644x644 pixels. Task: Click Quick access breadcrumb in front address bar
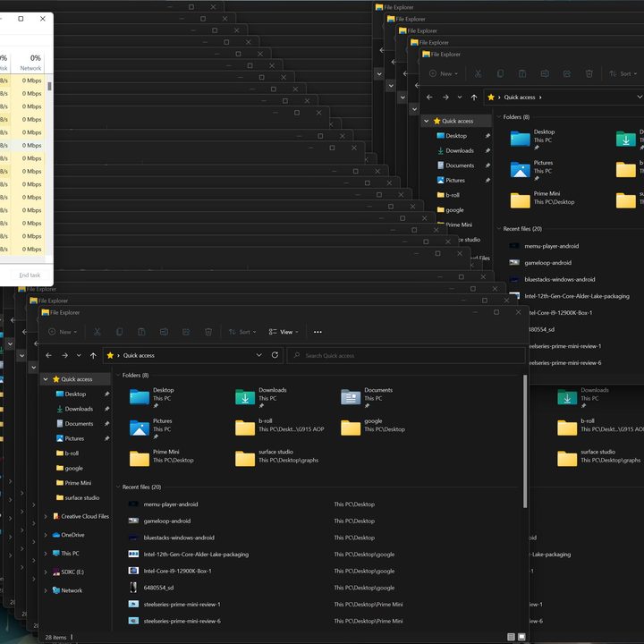coord(139,355)
